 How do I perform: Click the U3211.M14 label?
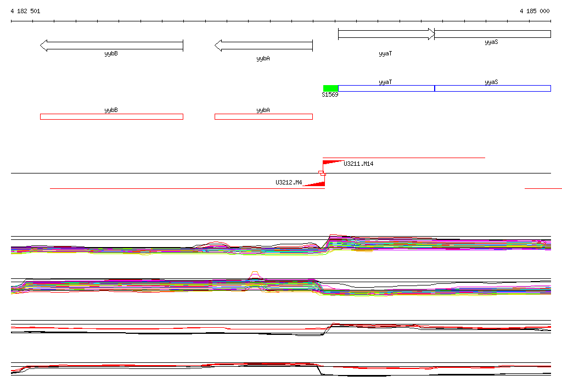tap(358, 164)
